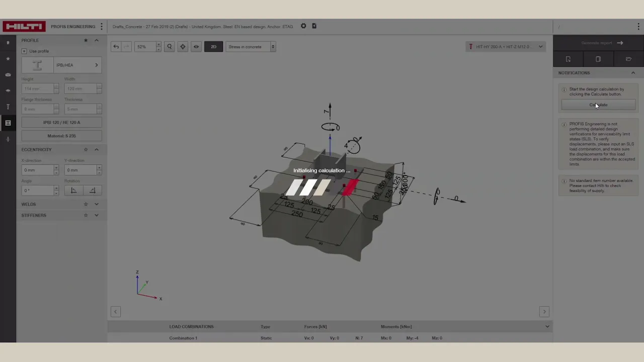The width and height of the screenshot is (644, 362).
Task: Click the folder icon below Generate report
Action: tap(628, 59)
